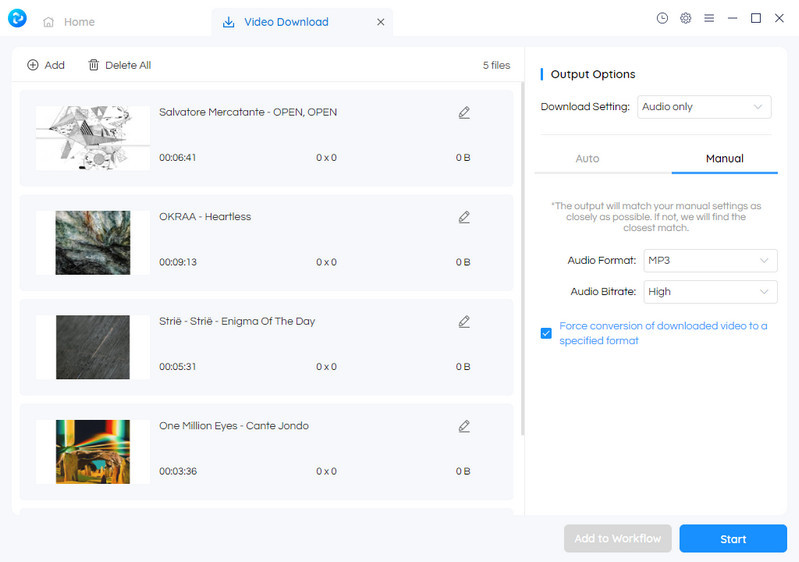This screenshot has width=799, height=562.
Task: Edit Salvatore Mercatante track title
Action: click(x=464, y=113)
